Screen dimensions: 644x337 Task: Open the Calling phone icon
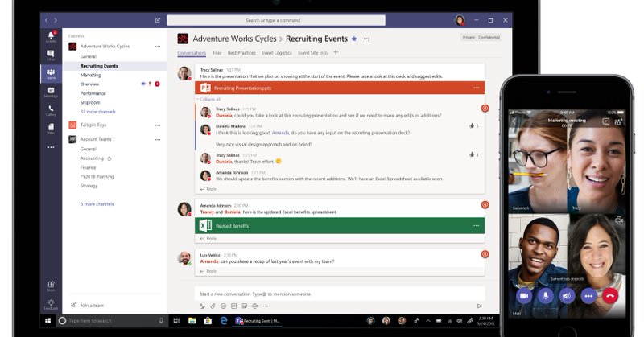(51, 110)
